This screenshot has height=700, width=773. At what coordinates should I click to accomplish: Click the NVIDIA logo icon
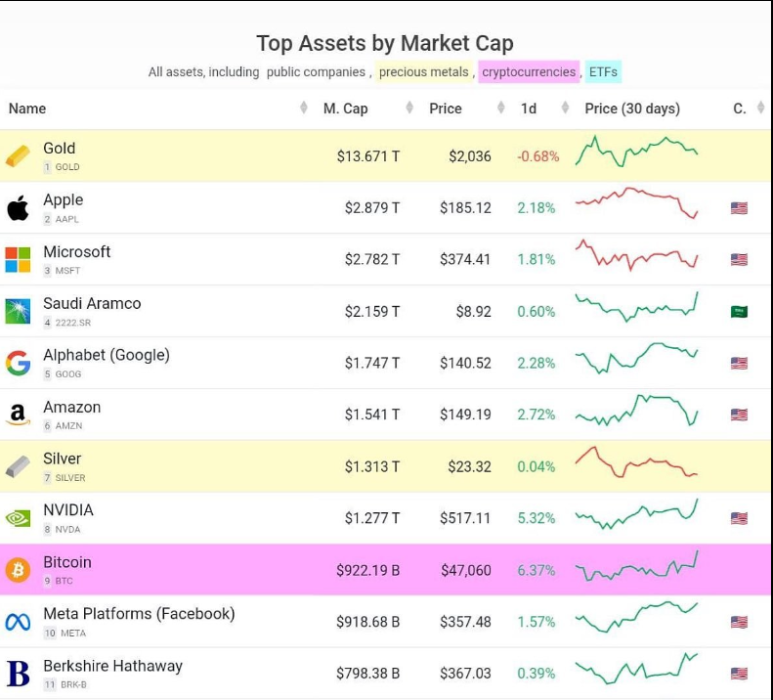coord(18,518)
